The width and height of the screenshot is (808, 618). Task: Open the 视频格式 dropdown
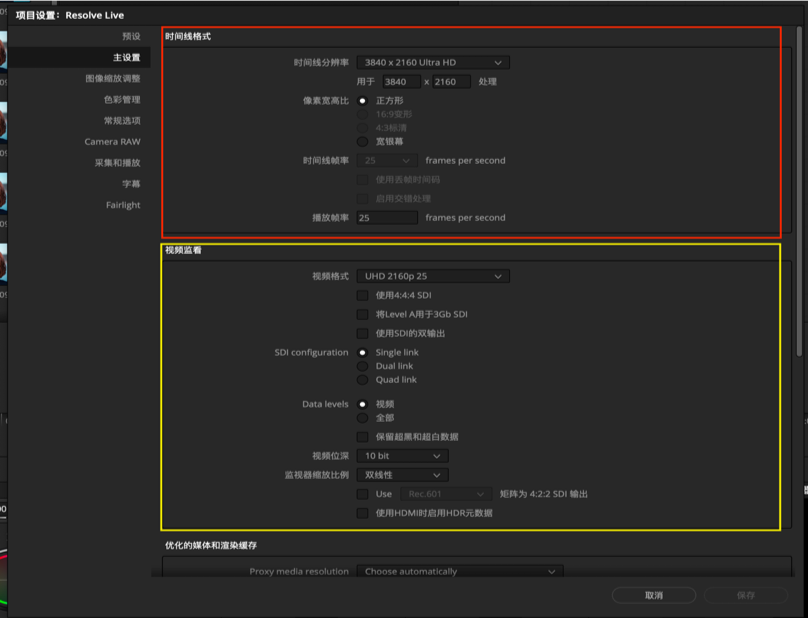click(x=432, y=275)
